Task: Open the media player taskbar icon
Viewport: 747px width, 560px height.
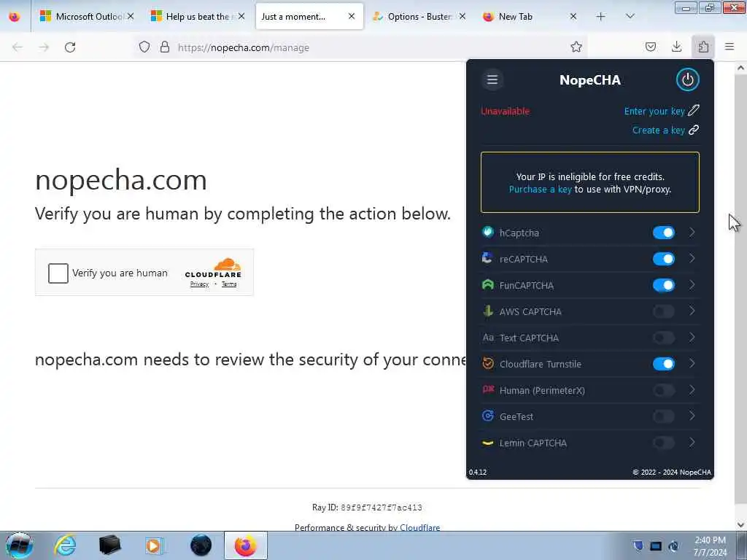Action: coord(154,545)
